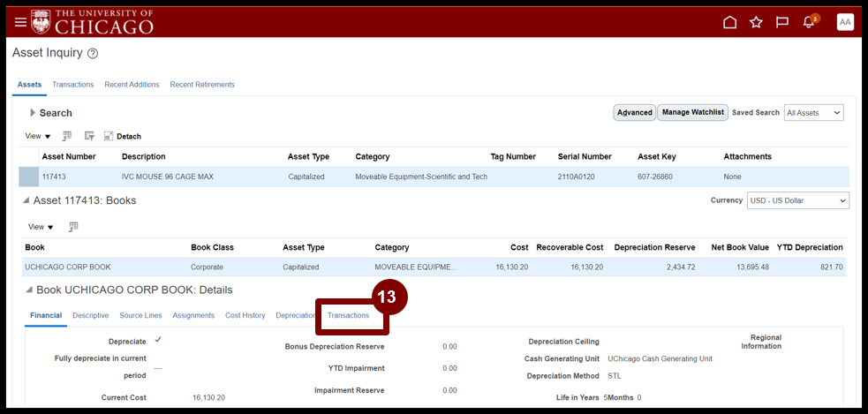Select the Assets tab
The image size is (868, 414).
coord(29,85)
